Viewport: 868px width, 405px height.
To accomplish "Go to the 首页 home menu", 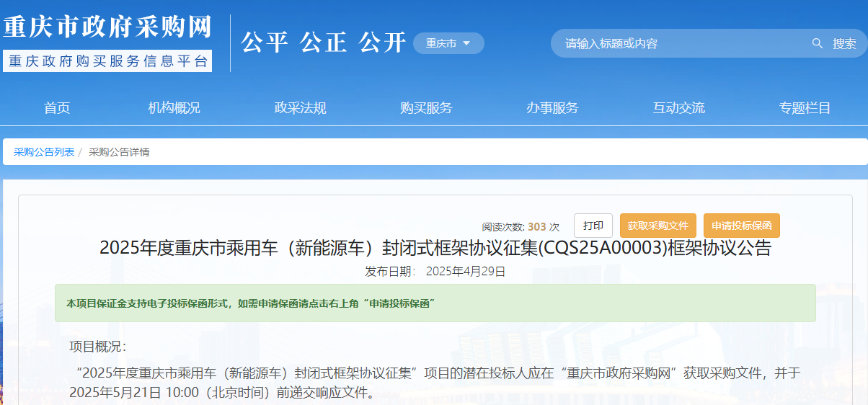I will (x=57, y=108).
